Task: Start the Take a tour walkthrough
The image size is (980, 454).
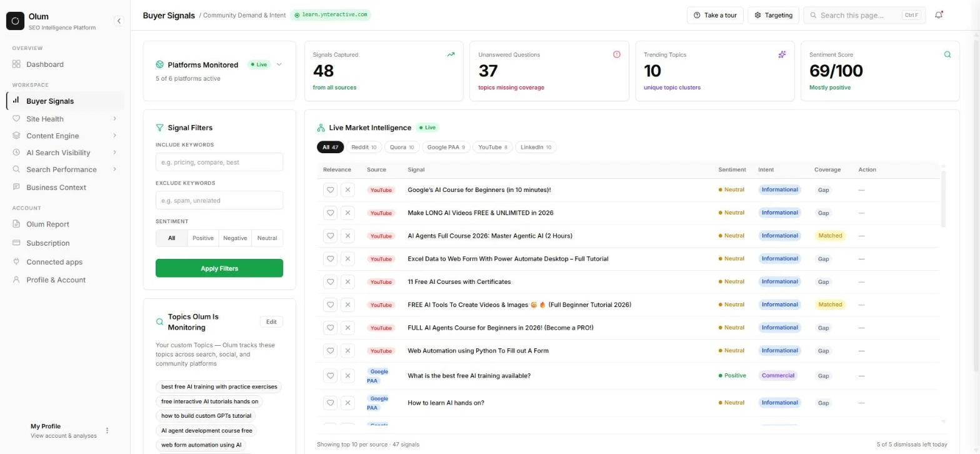Action: point(715,15)
